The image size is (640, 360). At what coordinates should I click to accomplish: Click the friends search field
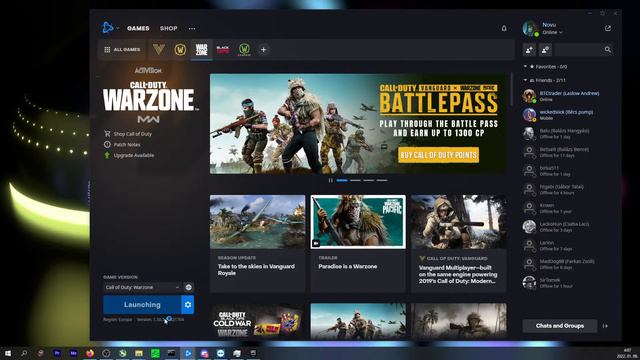pyautogui.click(x=578, y=49)
